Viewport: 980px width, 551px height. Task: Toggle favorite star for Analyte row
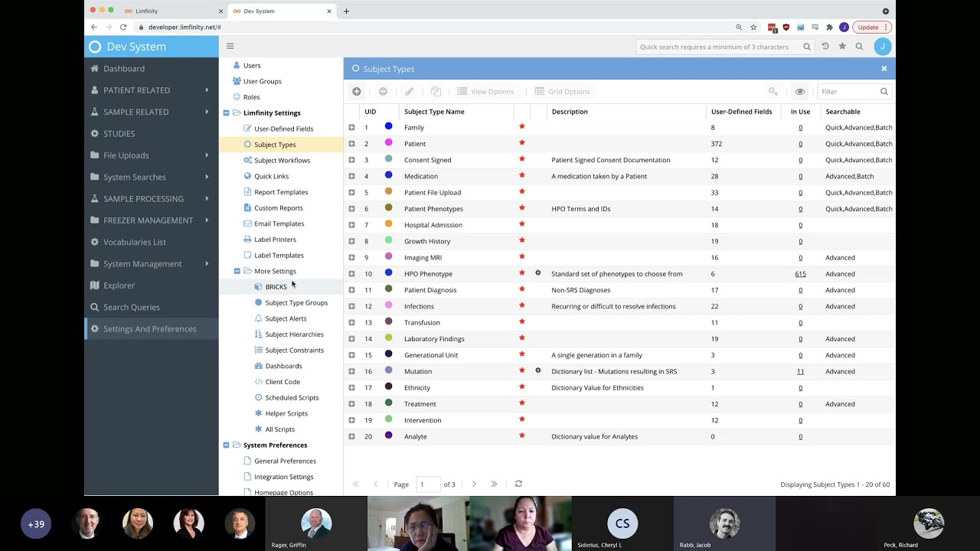[522, 435]
